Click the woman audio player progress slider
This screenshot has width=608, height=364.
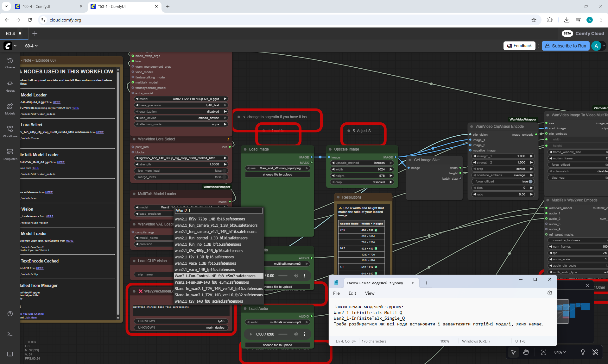click(283, 334)
